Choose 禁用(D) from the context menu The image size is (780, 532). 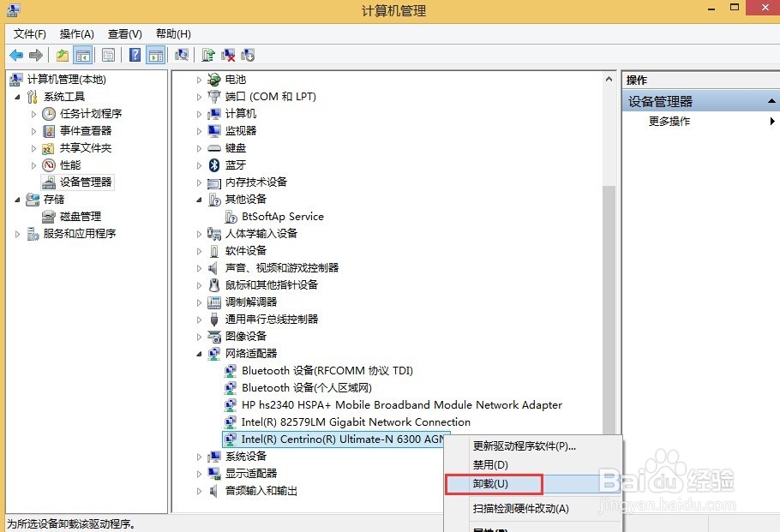click(x=532, y=465)
